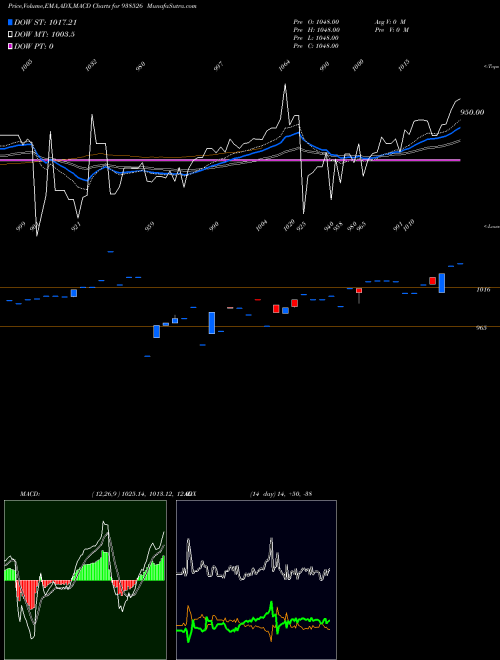The width and height of the screenshot is (500, 660).
Task: Click the 1032 top peak label
Action: [x=91, y=65]
